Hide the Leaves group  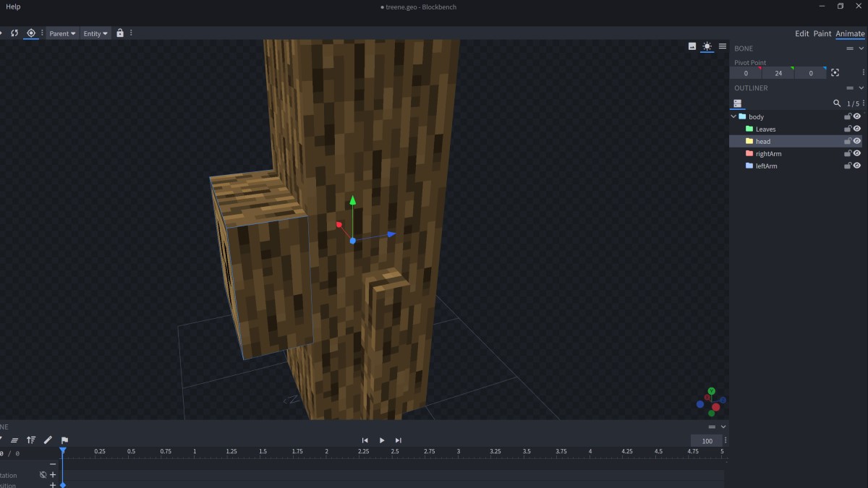[x=857, y=129]
